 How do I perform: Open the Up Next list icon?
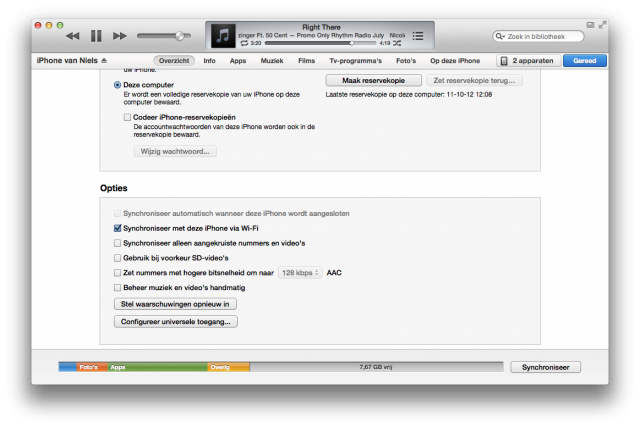click(418, 36)
